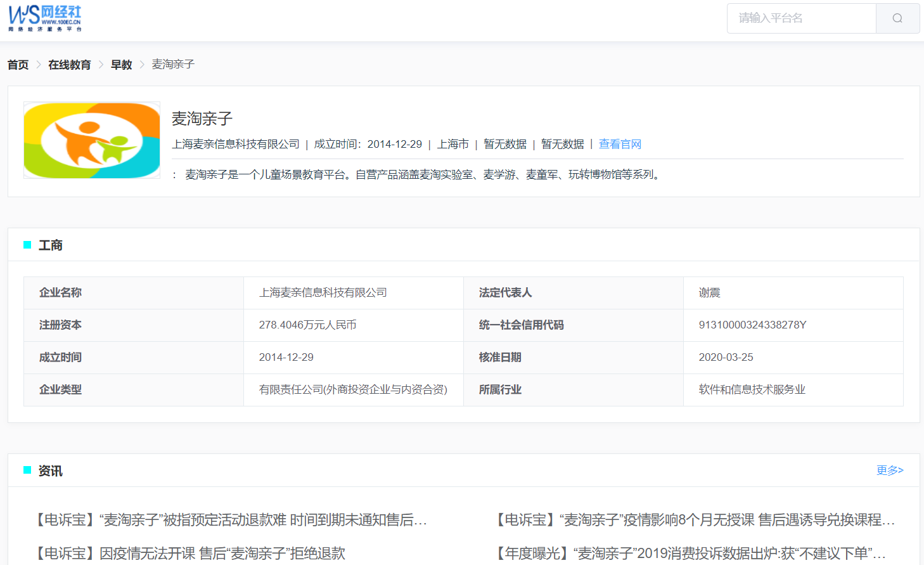Click the search magnifier button
This screenshot has width=924, height=565.
897,18
